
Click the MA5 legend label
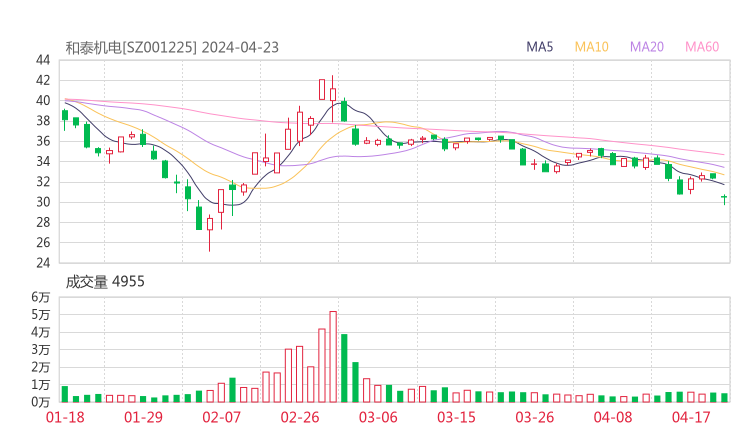tap(539, 47)
